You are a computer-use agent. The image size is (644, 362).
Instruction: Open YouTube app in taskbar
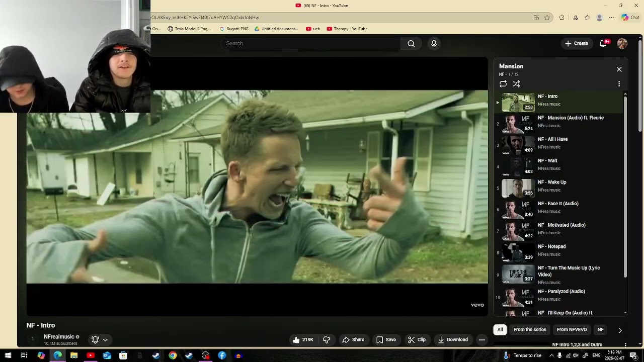coord(90,355)
